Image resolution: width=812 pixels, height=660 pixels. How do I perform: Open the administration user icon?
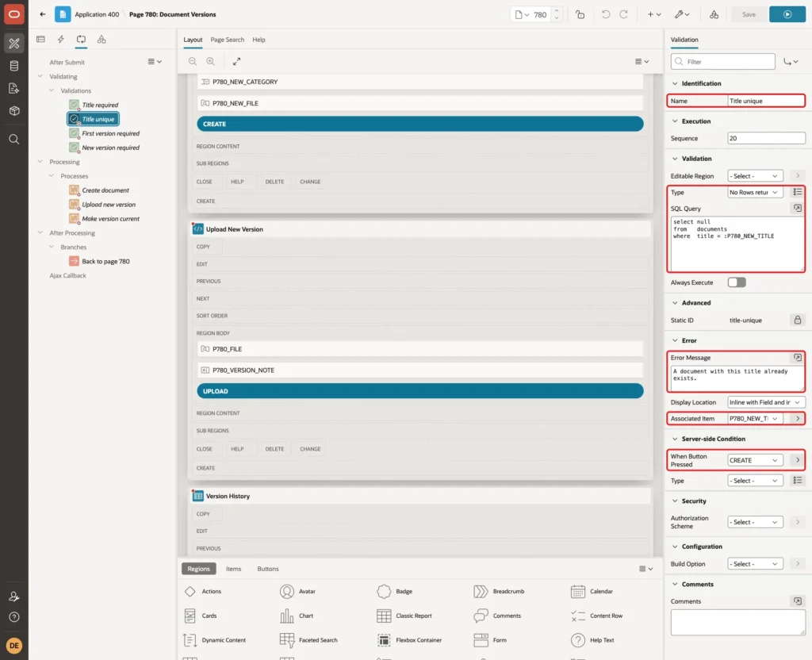coord(14,597)
